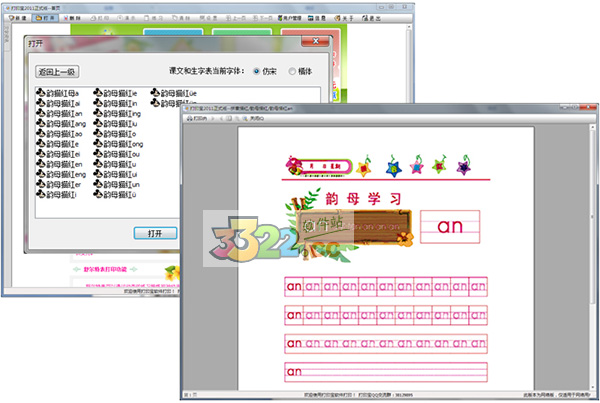The width and height of the screenshot is (600, 403).
Task: Click the 练习 toolbar button
Action: pyautogui.click(x=153, y=18)
